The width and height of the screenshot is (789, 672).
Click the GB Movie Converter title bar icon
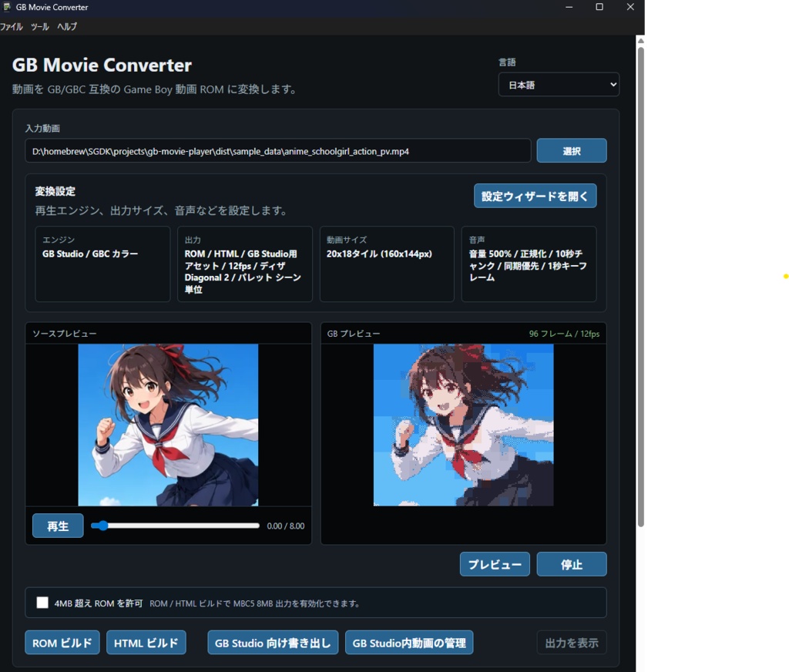tap(7, 7)
